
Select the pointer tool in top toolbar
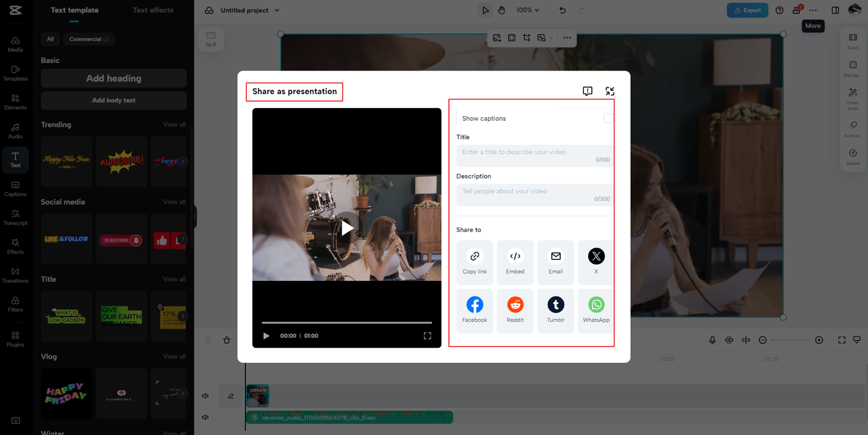(486, 10)
